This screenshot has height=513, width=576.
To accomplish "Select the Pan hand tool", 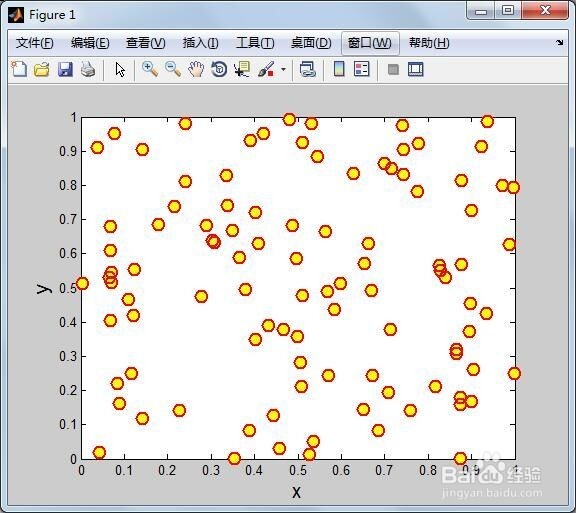I will 196,69.
